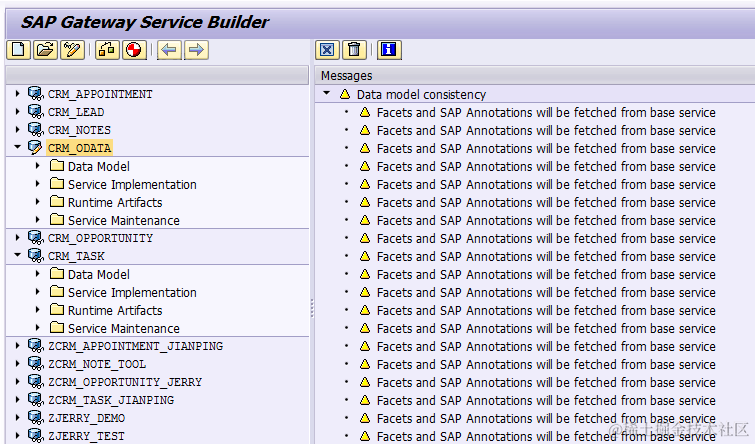Select Service Implementation under CRM_TASK

click(132, 292)
